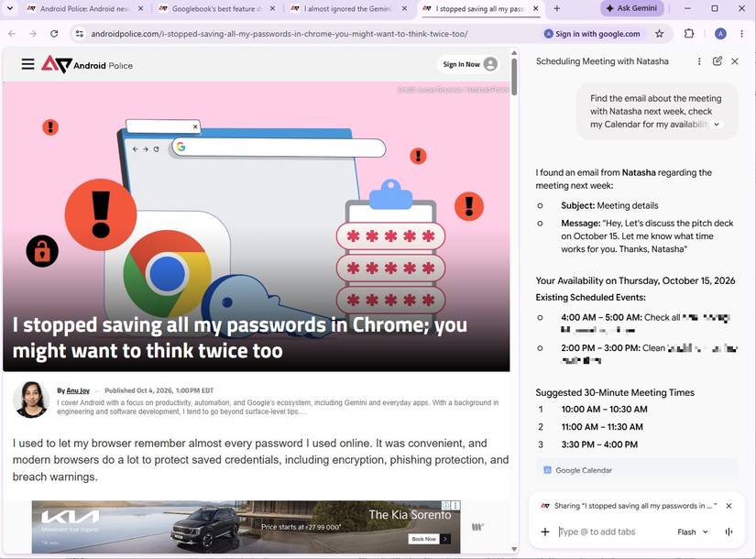Remove the shared tab from Gemini input
This screenshot has width=756, height=559.
[x=729, y=506]
